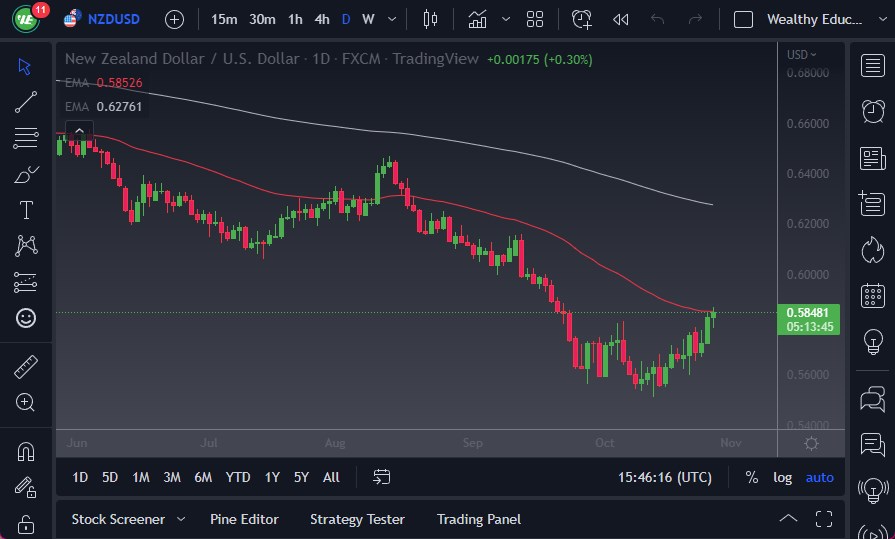
Task: Select the ruler measure tool
Action: pos(26,367)
